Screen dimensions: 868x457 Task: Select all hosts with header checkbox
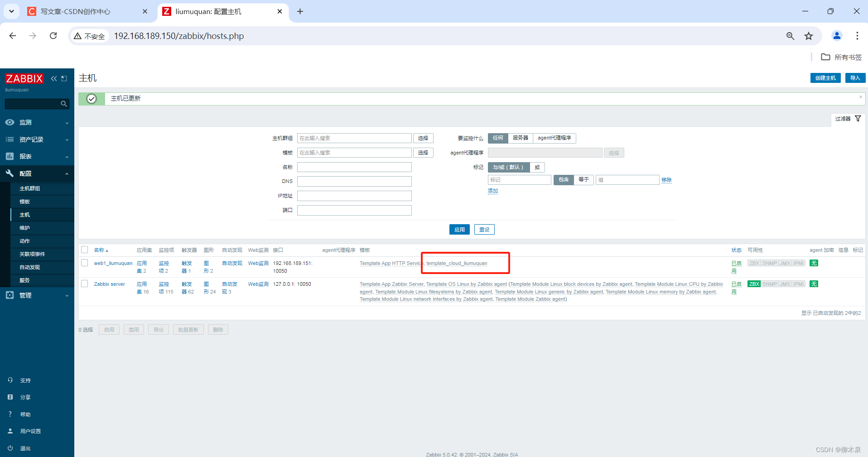point(85,250)
